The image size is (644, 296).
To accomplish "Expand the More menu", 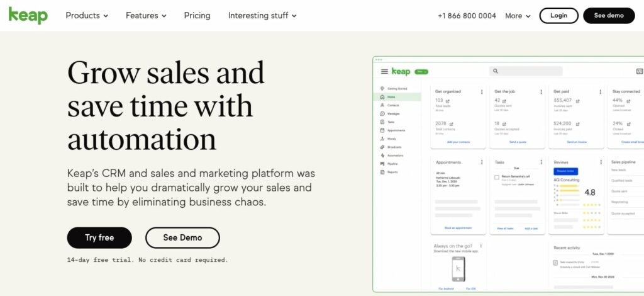I will tap(518, 16).
